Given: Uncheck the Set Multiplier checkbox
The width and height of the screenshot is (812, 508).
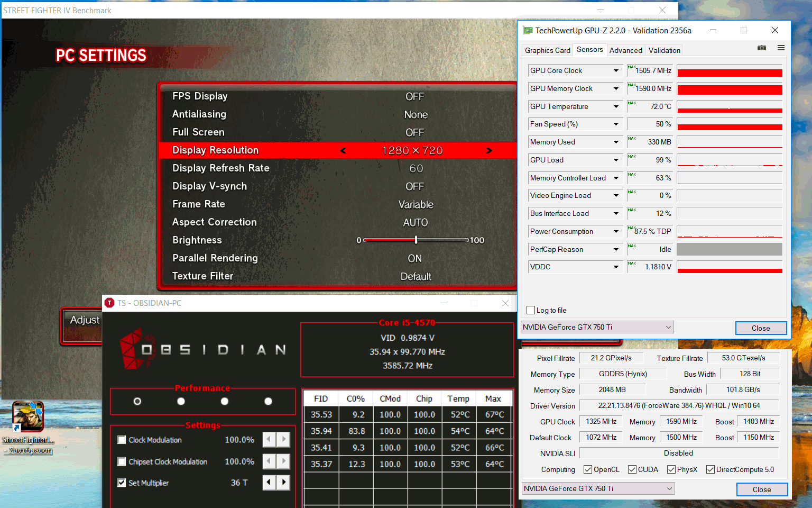Looking at the screenshot, I should pos(122,483).
